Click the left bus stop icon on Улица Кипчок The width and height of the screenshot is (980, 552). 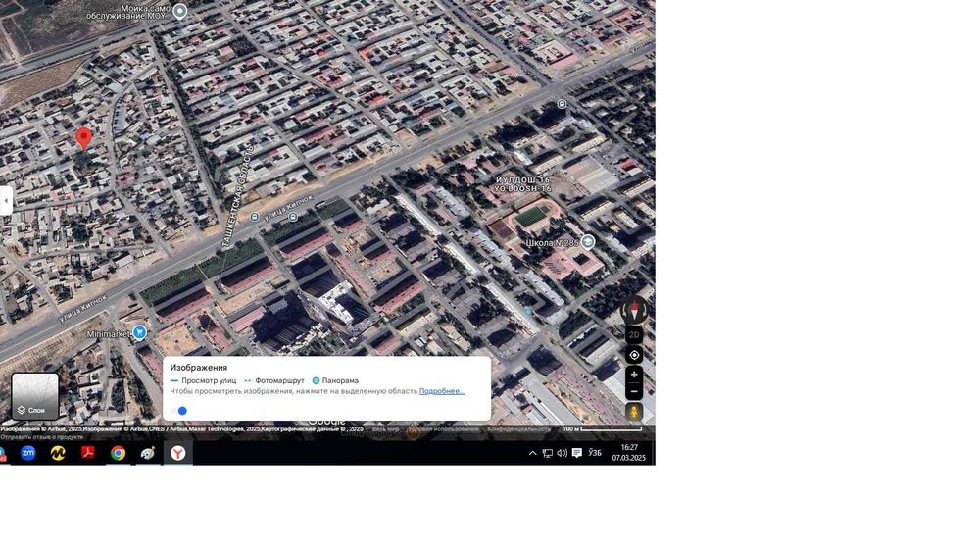[x=255, y=217]
